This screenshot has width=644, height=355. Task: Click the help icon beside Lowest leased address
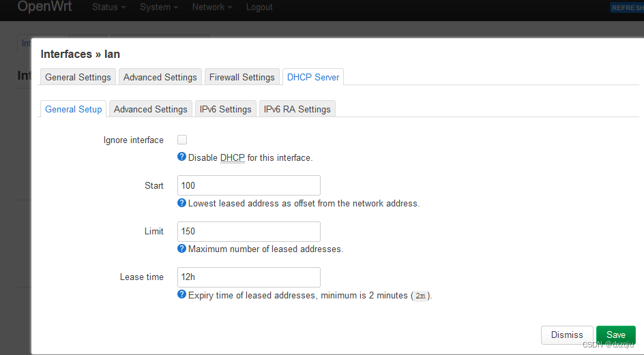[x=181, y=203]
